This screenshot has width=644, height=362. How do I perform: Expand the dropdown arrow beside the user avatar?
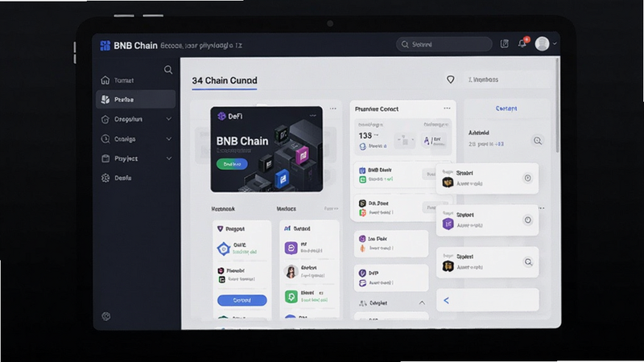pos(555,43)
